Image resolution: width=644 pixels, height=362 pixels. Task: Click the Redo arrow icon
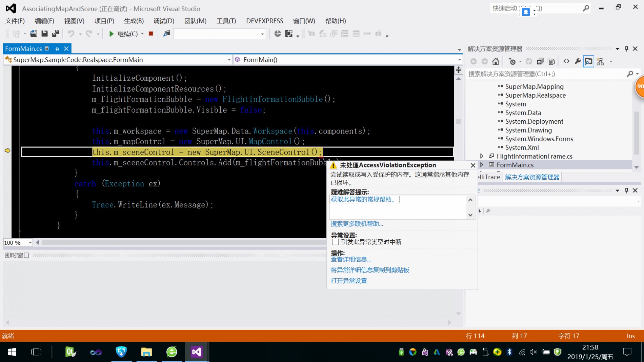click(x=89, y=34)
